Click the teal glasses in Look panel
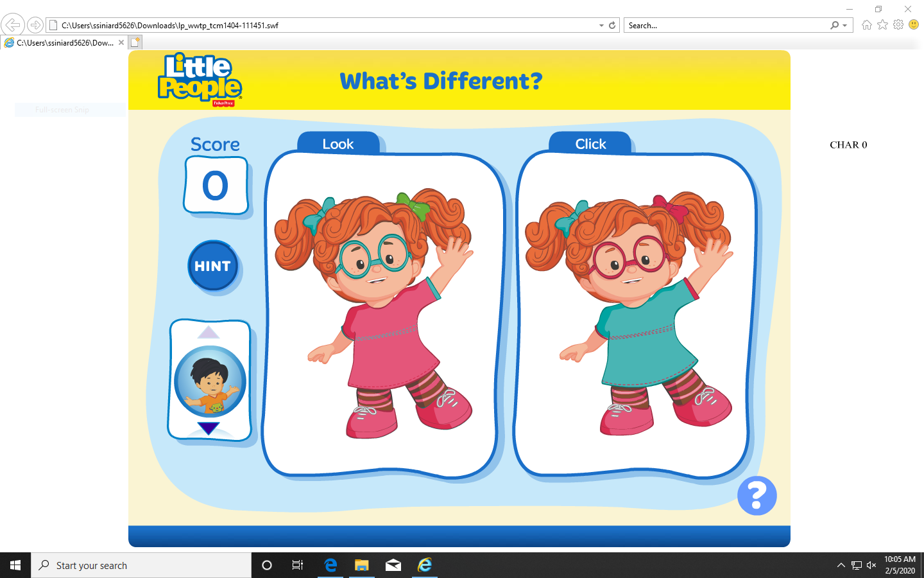 pos(373,256)
